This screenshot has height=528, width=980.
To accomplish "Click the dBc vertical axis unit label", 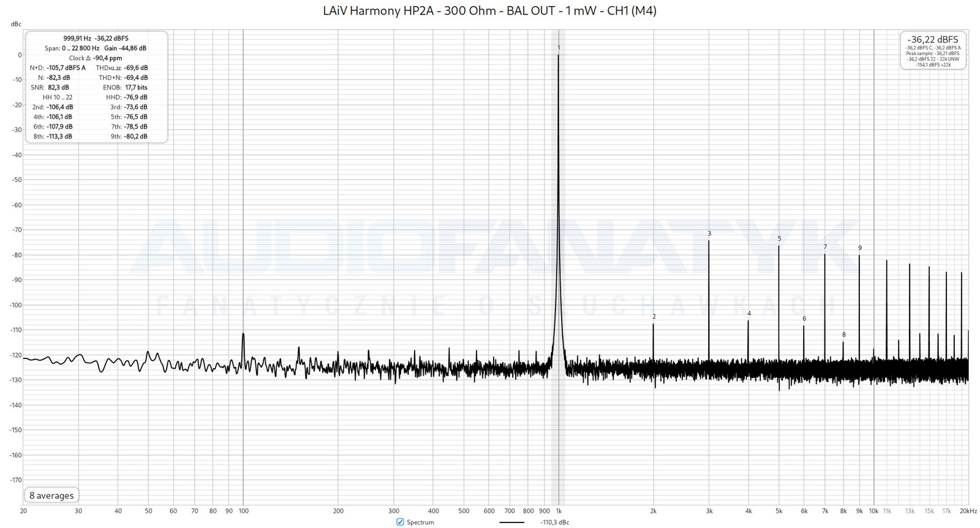I will pos(16,25).
